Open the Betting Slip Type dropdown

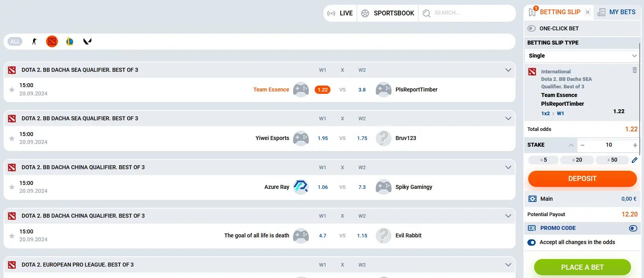[582, 56]
